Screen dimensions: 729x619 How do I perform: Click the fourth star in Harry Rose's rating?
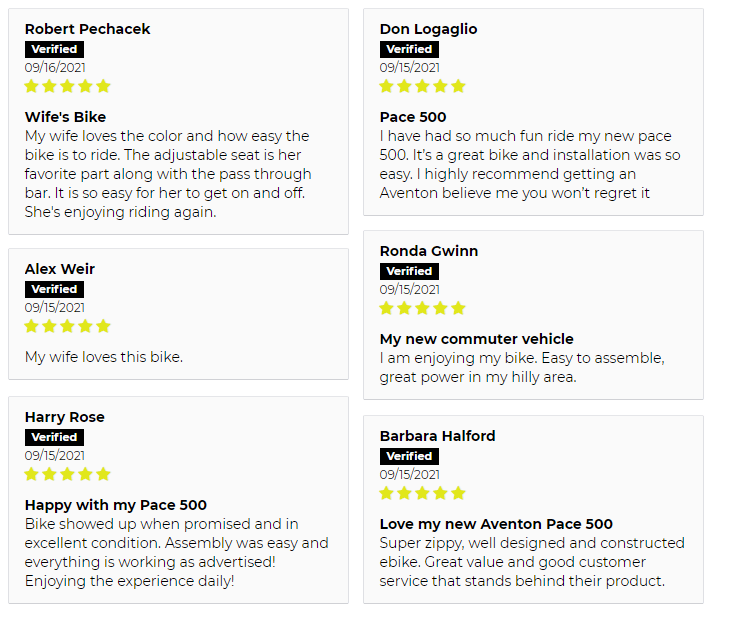[x=86, y=474]
